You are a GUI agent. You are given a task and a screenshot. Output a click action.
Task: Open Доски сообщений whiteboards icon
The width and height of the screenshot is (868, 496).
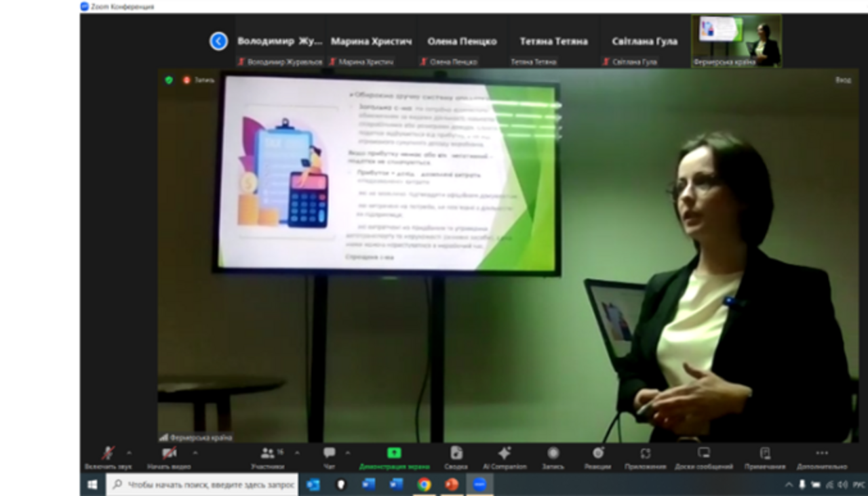click(x=704, y=454)
